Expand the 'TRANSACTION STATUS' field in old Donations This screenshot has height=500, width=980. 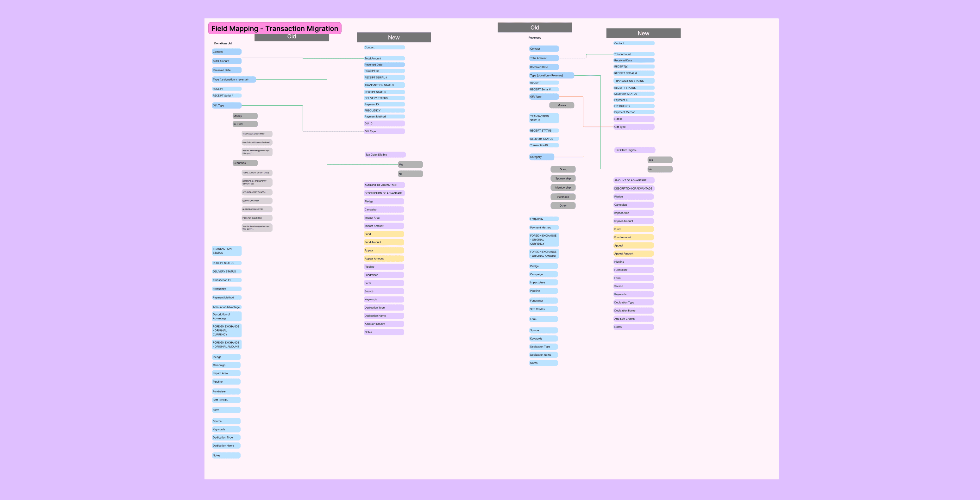click(226, 251)
